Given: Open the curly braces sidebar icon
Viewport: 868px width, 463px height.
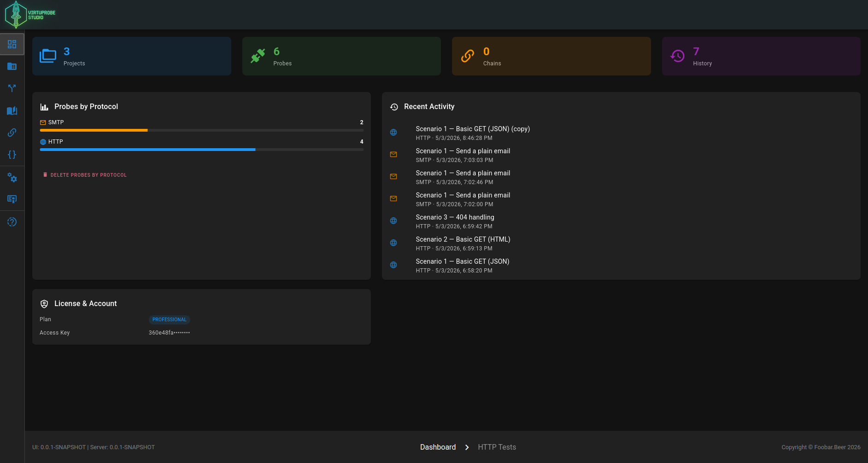Looking at the screenshot, I should coord(12,155).
